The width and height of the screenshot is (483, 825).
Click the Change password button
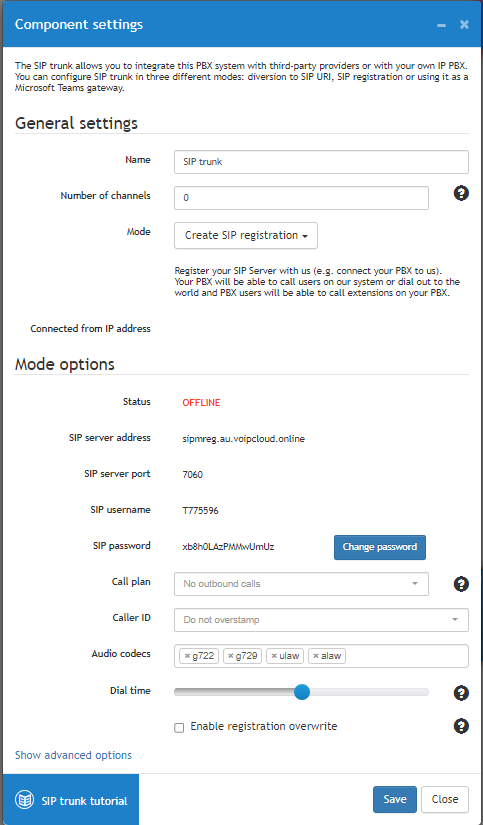coord(379,547)
